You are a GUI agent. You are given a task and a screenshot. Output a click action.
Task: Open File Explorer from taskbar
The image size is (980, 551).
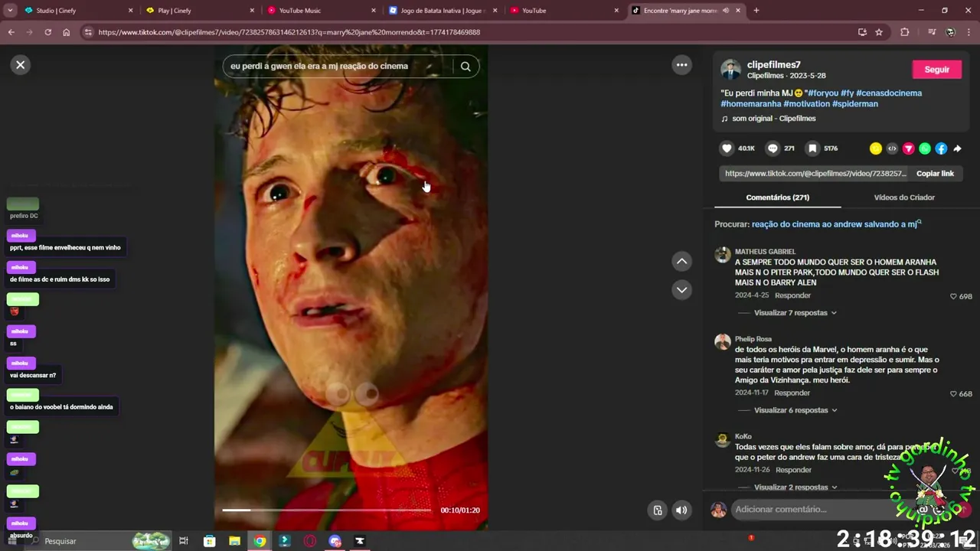[235, 541]
